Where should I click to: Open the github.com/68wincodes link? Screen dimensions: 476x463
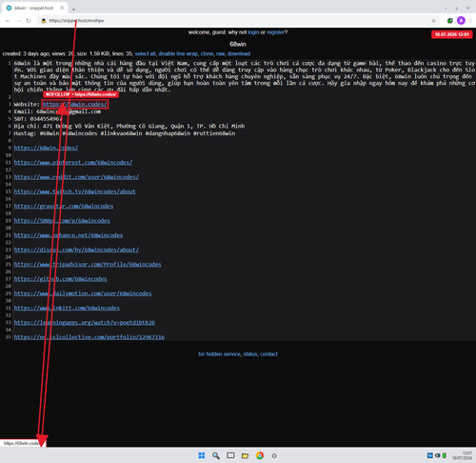coord(60,279)
